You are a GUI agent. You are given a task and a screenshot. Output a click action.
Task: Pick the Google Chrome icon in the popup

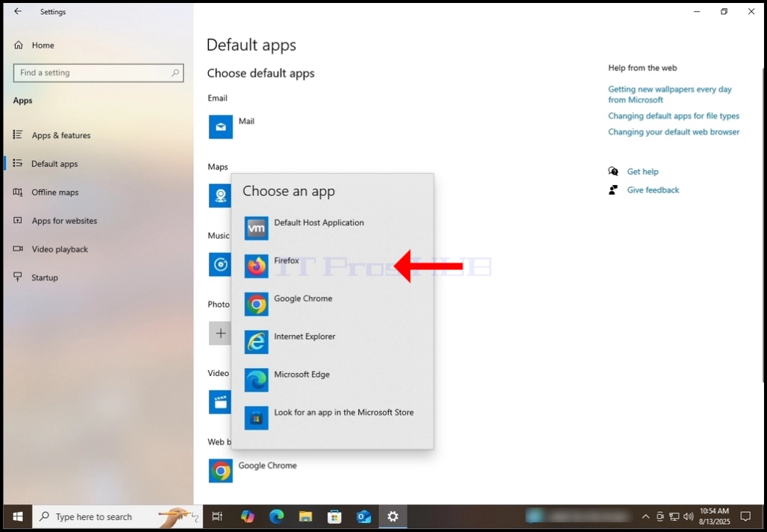[x=257, y=304]
